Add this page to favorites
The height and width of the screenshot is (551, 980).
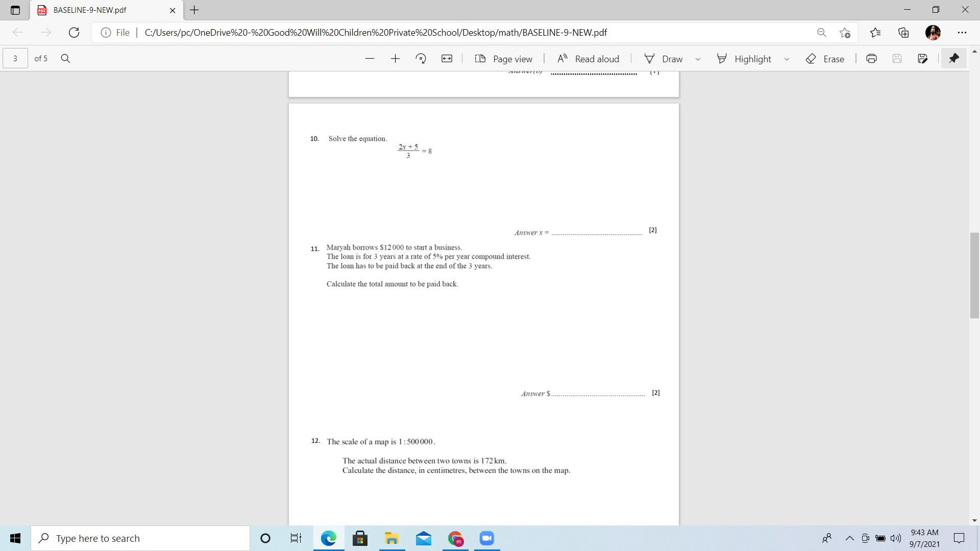point(845,33)
